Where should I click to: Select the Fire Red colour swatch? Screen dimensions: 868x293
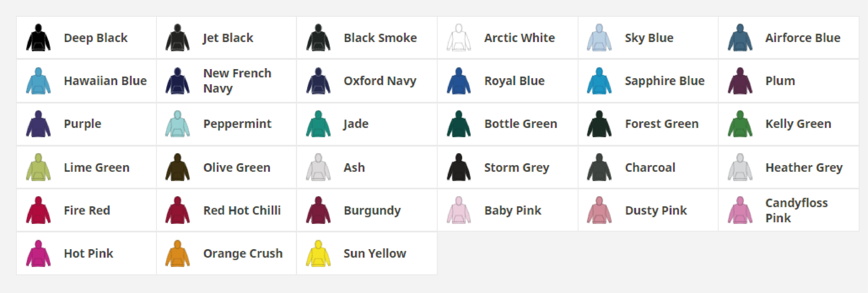38,210
